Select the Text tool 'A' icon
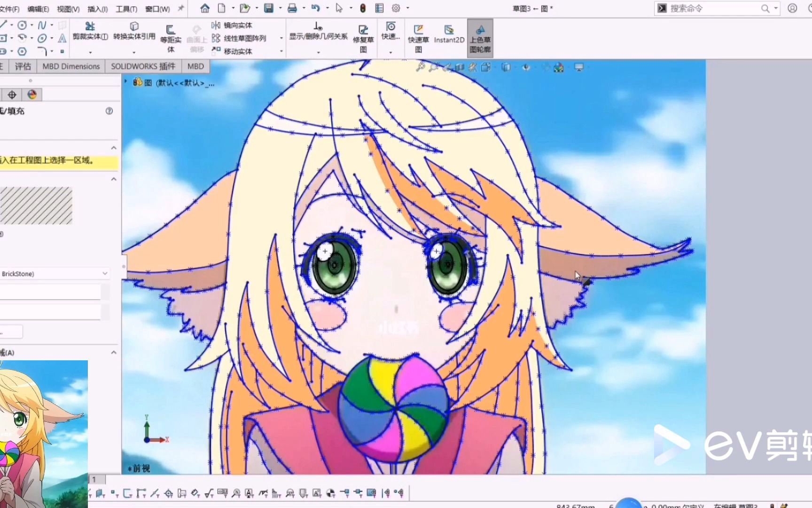Screen dimensions: 812x508 (x=62, y=38)
